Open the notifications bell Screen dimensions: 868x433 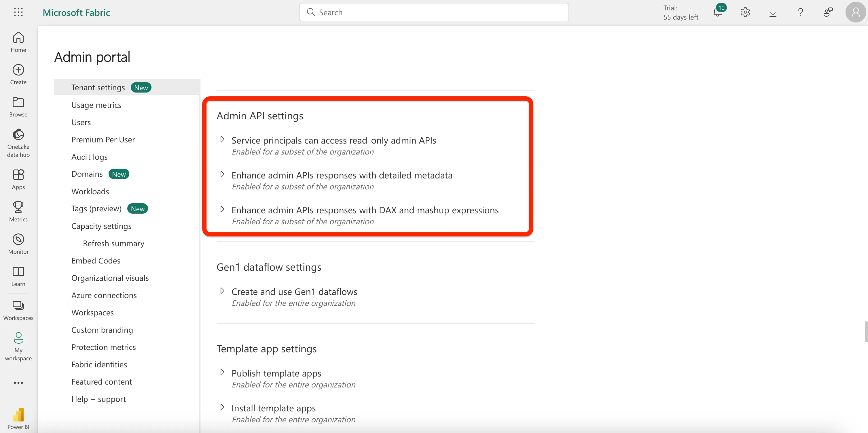tap(718, 12)
